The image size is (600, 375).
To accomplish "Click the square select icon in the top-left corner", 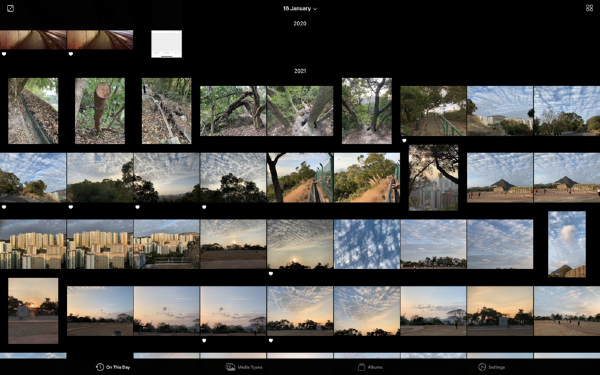I will click(10, 8).
